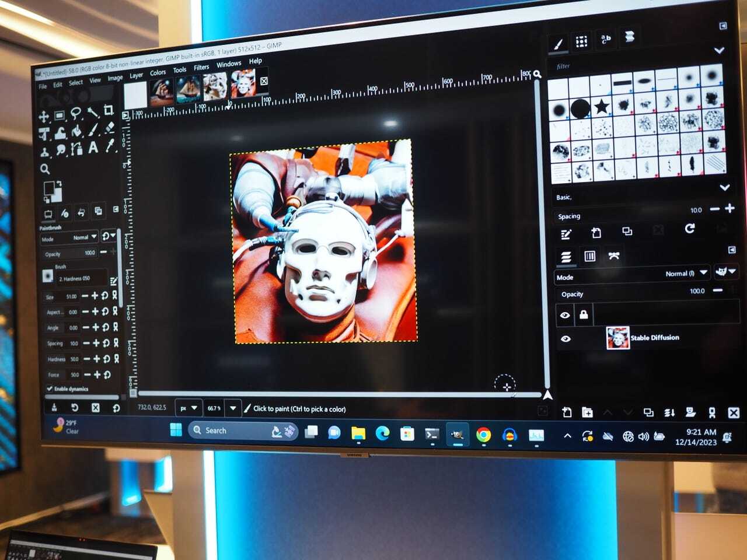
Task: Select the Paintbrush tool in toolbox
Action: [x=93, y=130]
